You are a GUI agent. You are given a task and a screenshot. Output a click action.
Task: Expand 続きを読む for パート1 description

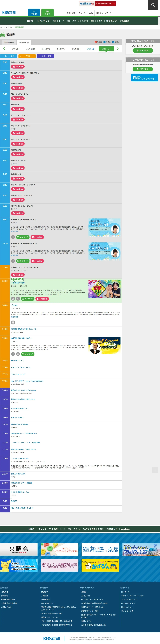(x=15, y=231)
